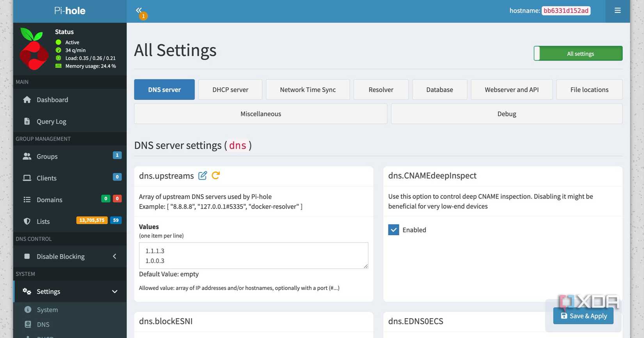The image size is (644, 338).
Task: Open the Network Time Sync tab
Action: tap(308, 90)
